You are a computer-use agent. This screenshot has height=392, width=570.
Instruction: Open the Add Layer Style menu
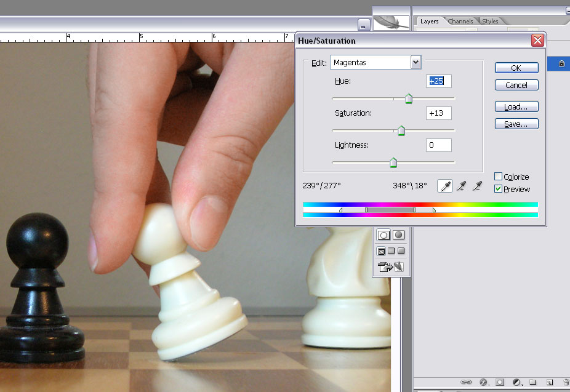click(483, 382)
